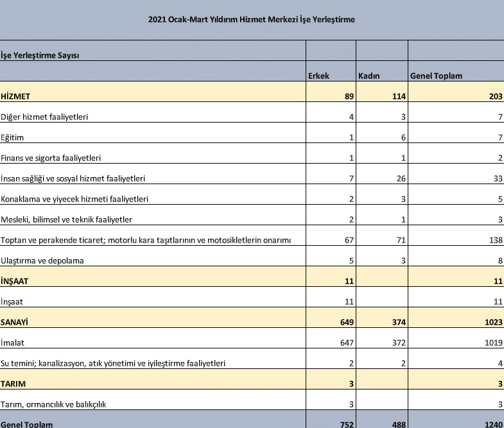
Task: Click the 'Erkek' column header
Action: coord(319,76)
